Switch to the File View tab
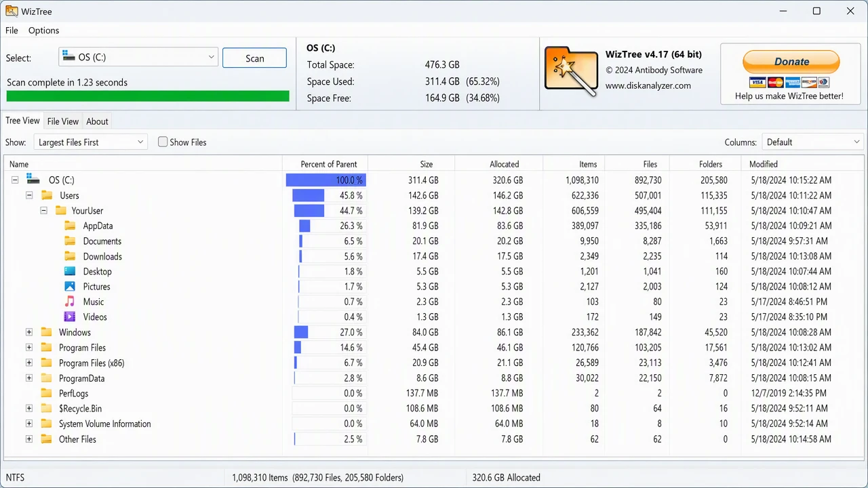The height and width of the screenshot is (488, 868). 63,121
